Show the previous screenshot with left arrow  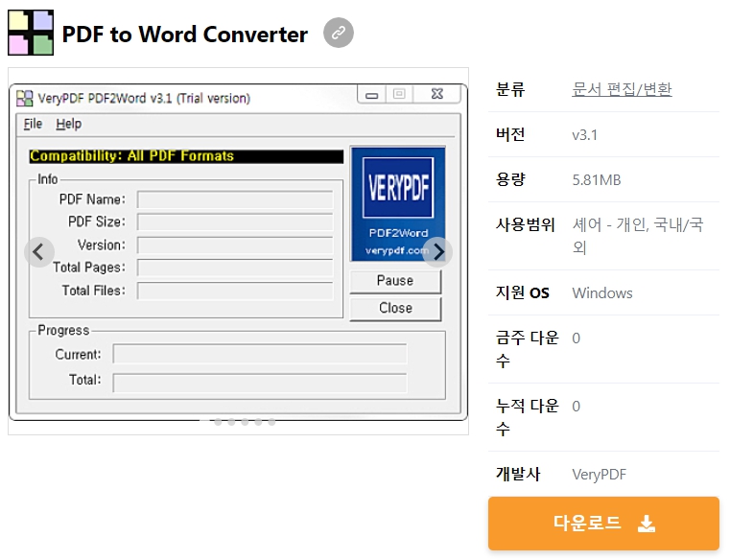[x=39, y=252]
